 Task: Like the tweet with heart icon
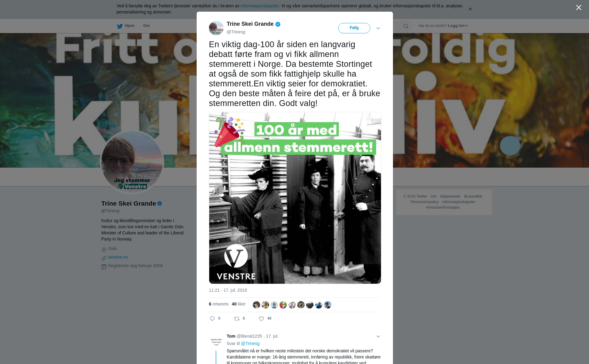[x=261, y=319]
